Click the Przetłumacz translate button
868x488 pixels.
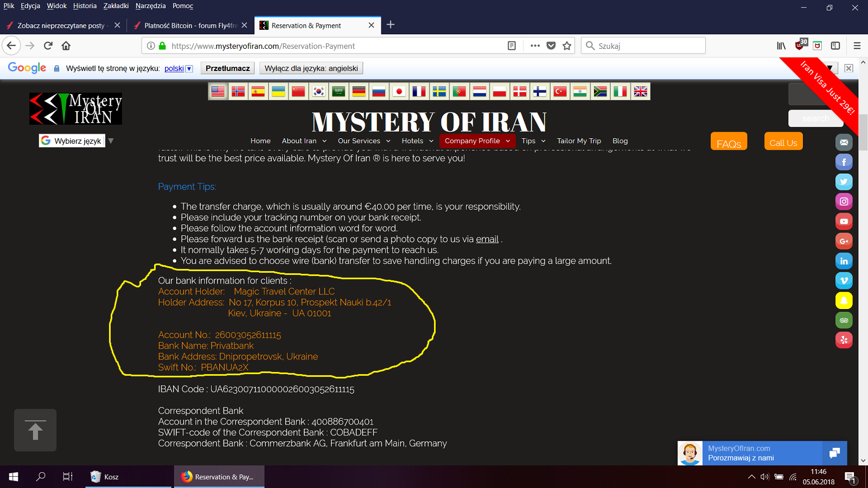228,68
